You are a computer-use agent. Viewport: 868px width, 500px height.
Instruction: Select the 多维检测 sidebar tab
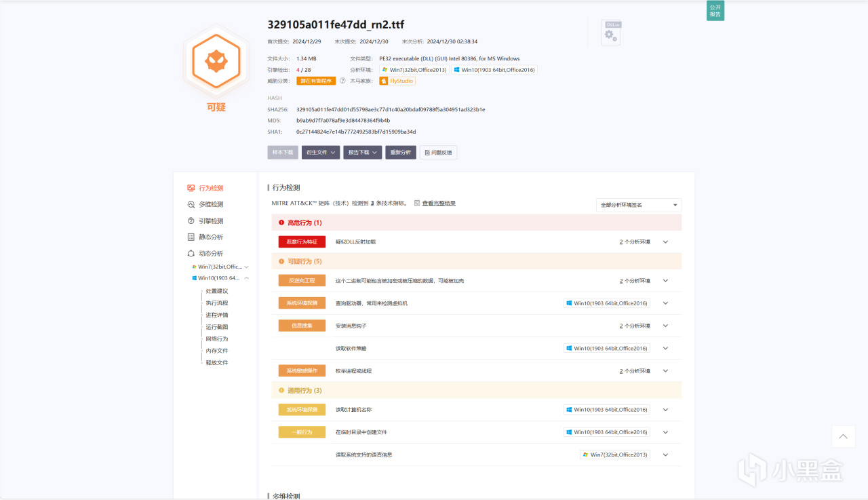pos(211,204)
